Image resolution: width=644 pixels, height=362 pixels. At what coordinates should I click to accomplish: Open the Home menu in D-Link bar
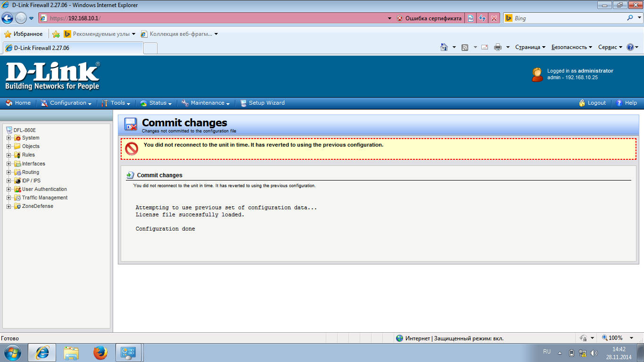tap(18, 103)
